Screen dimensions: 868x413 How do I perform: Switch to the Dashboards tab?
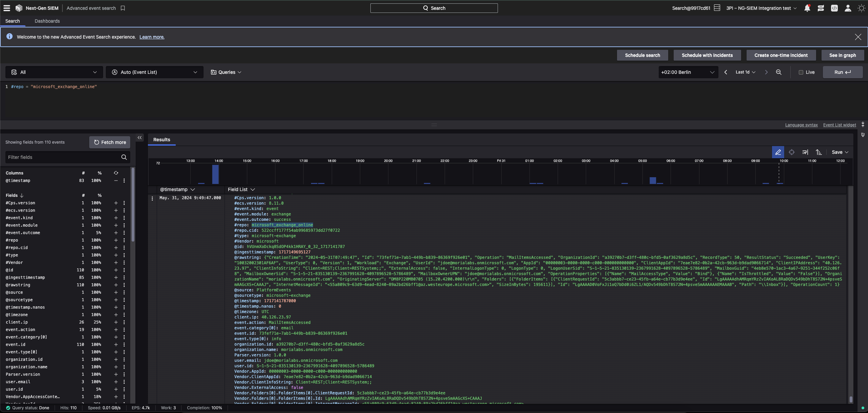[47, 21]
